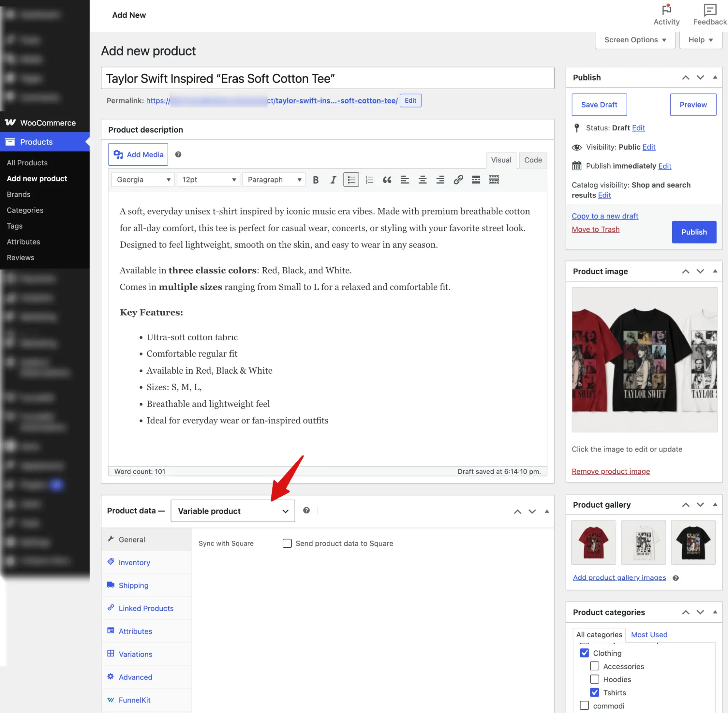Move Product data box down
Screen dimensions: 728x713
click(x=532, y=512)
